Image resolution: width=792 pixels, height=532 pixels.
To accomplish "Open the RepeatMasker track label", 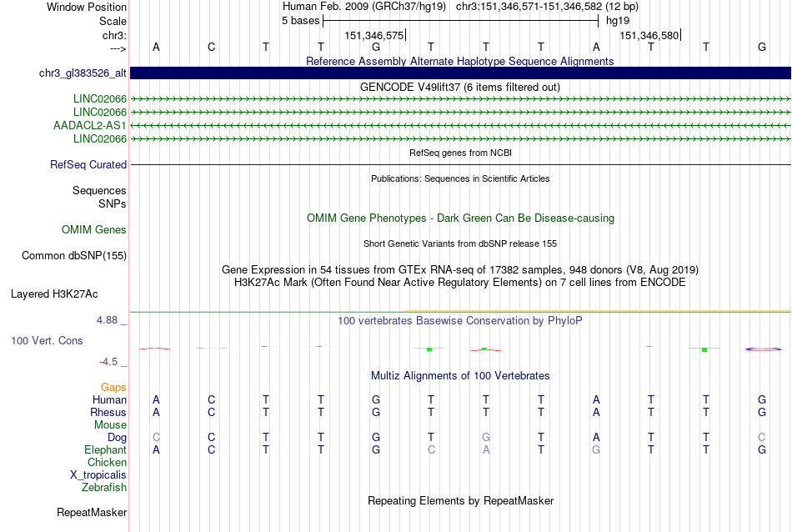I will click(92, 512).
